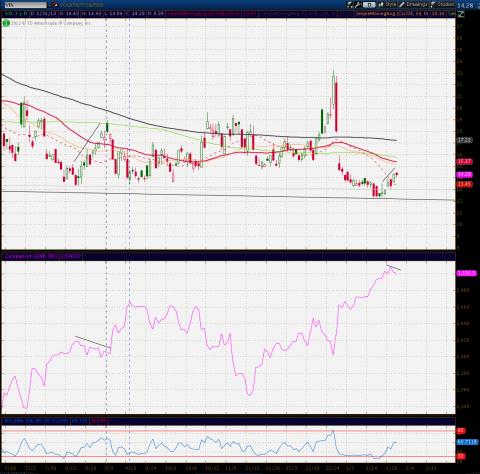The height and width of the screenshot is (474, 480).
Task: Click the red 15.37 price axis bubble
Action: tap(464, 161)
